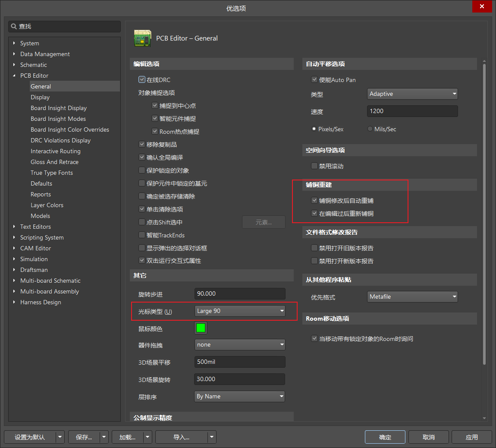Click the 查找 search field
Screen dimensions: 496x448
click(65, 26)
